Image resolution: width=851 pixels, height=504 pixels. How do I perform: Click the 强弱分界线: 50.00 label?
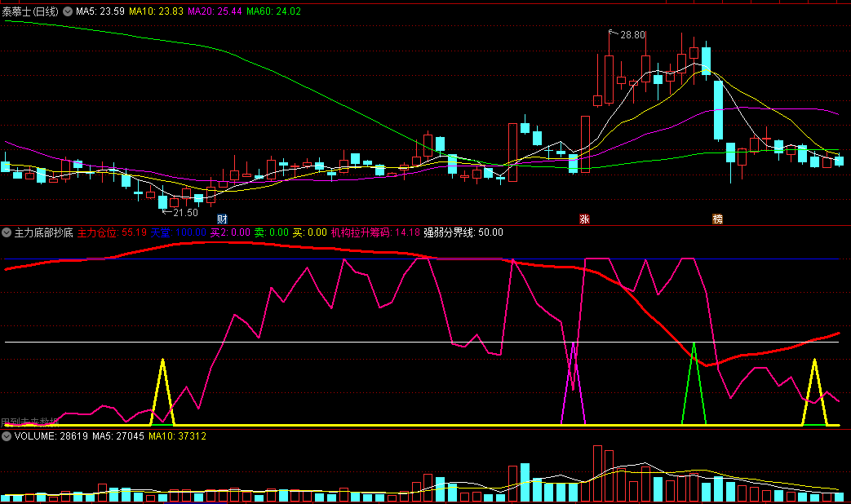pos(463,232)
